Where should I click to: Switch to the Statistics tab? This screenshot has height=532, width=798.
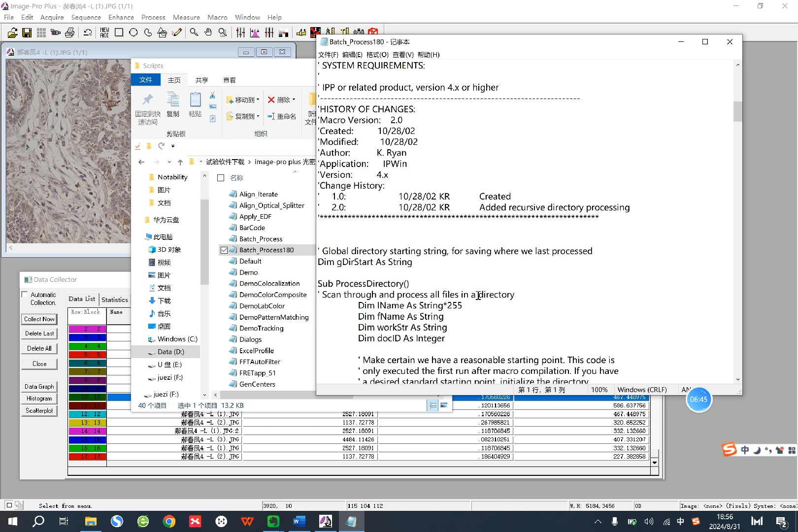114,299
